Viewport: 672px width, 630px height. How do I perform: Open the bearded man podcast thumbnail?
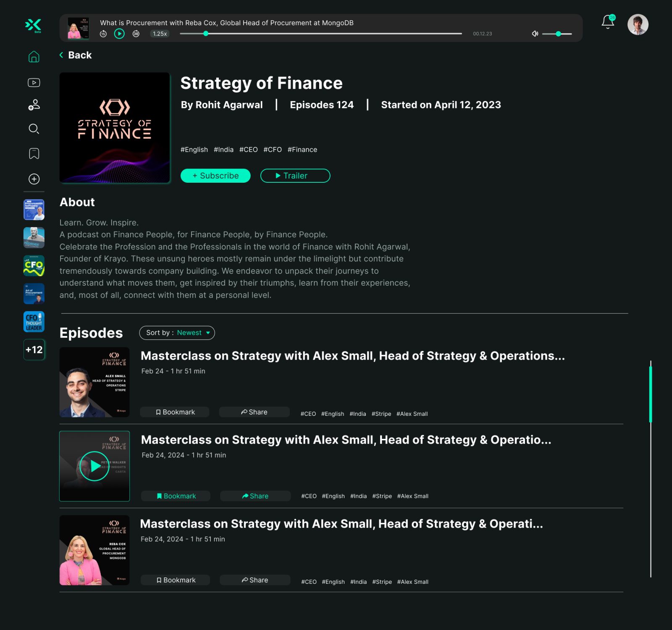click(34, 238)
